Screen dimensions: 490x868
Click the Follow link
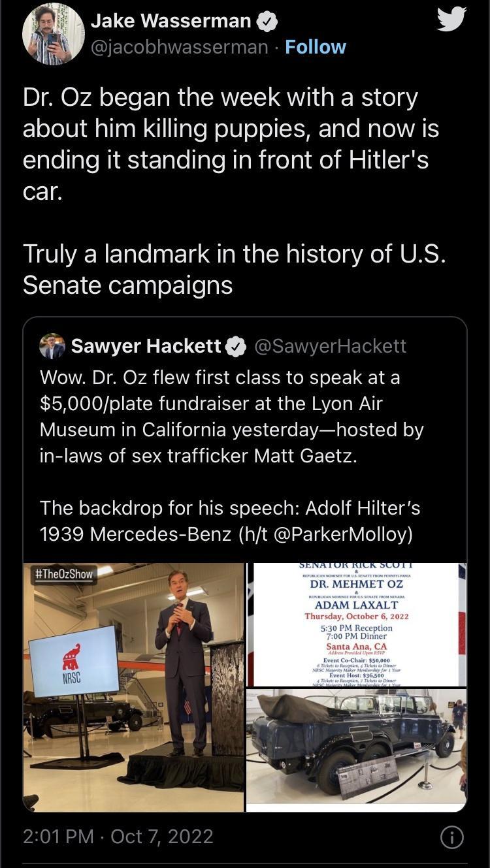click(316, 47)
